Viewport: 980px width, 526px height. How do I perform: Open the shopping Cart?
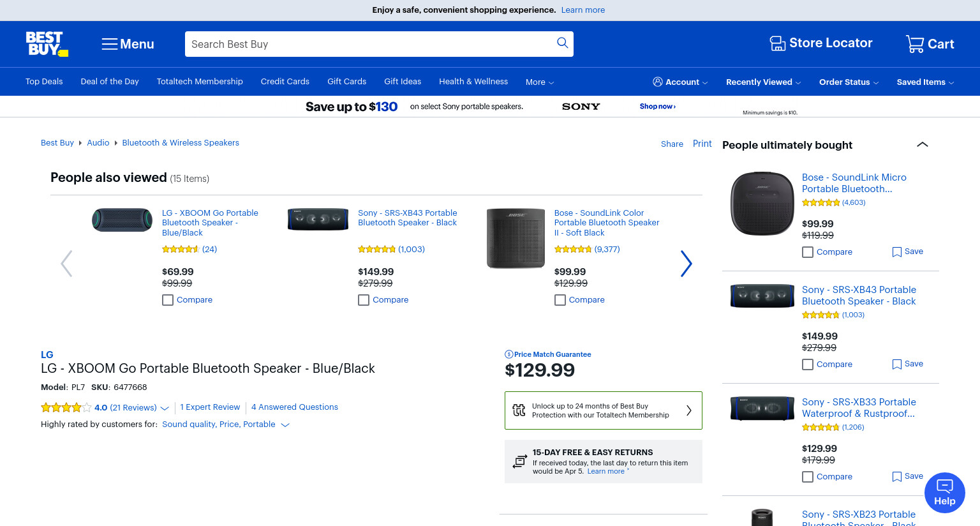pyautogui.click(x=930, y=44)
